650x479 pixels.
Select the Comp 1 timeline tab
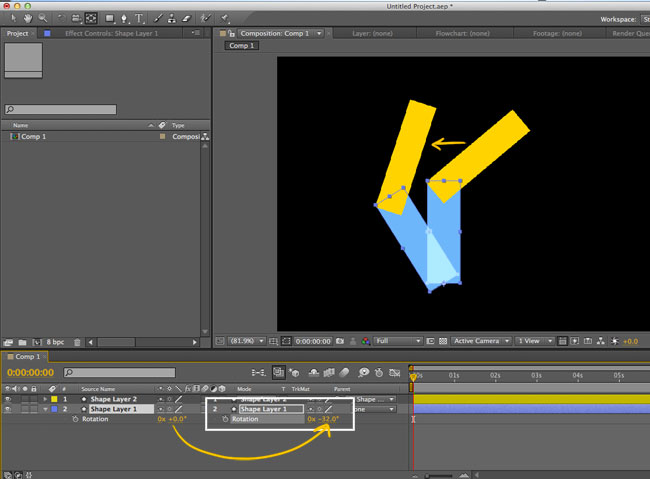coord(27,357)
